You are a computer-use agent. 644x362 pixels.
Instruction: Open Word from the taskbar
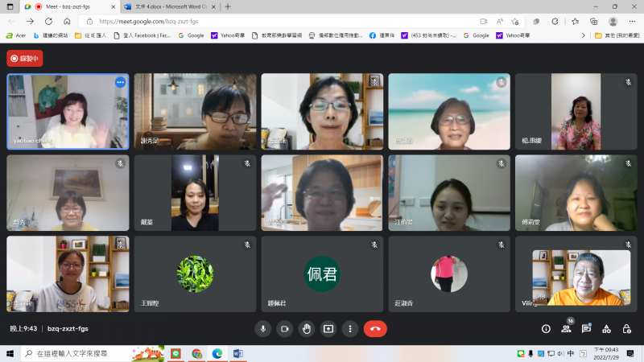tap(237, 353)
